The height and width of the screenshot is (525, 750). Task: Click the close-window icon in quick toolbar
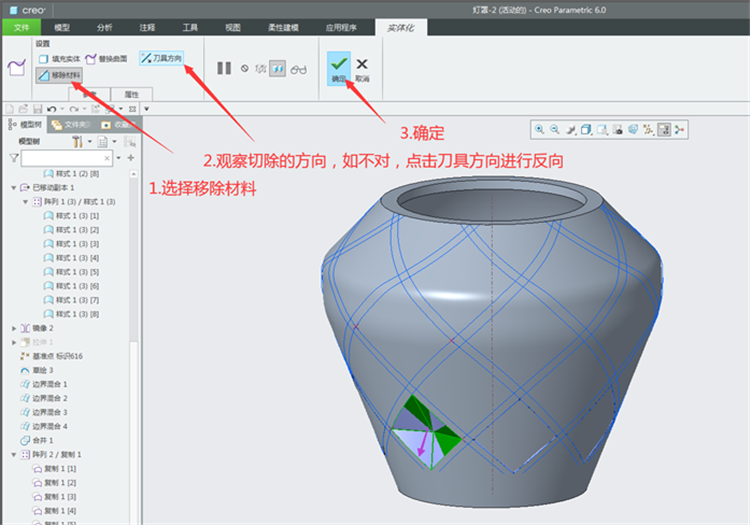(x=132, y=109)
